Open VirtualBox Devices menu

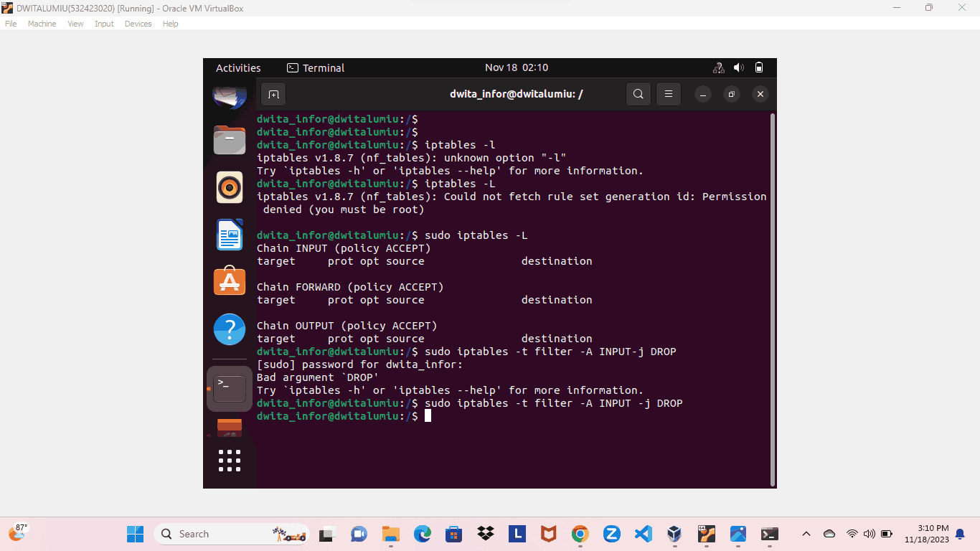[138, 24]
